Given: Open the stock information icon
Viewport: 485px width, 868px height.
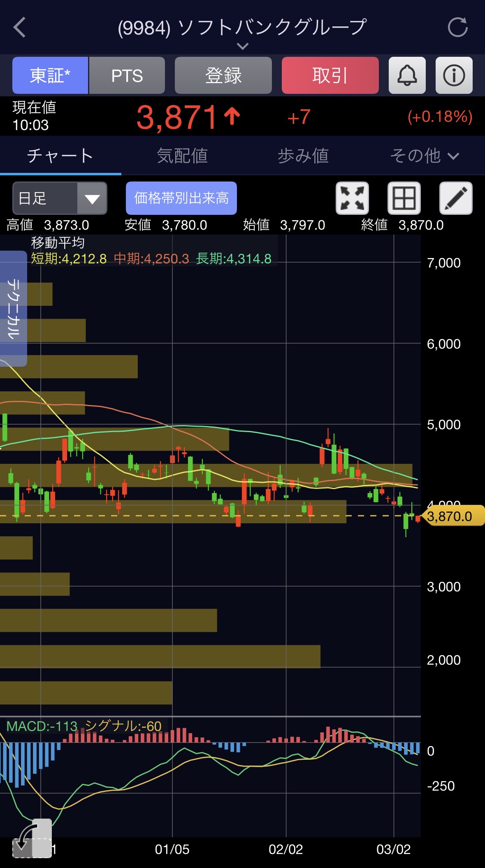Looking at the screenshot, I should 454,76.
